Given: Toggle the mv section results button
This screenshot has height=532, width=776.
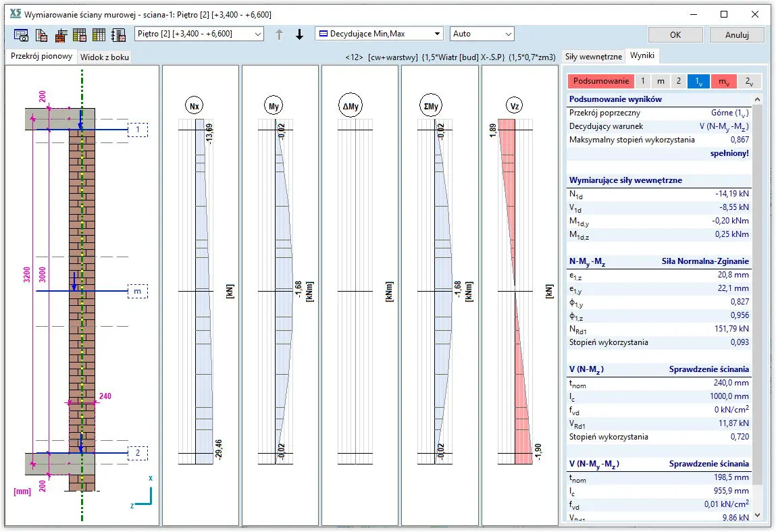Looking at the screenshot, I should (723, 81).
